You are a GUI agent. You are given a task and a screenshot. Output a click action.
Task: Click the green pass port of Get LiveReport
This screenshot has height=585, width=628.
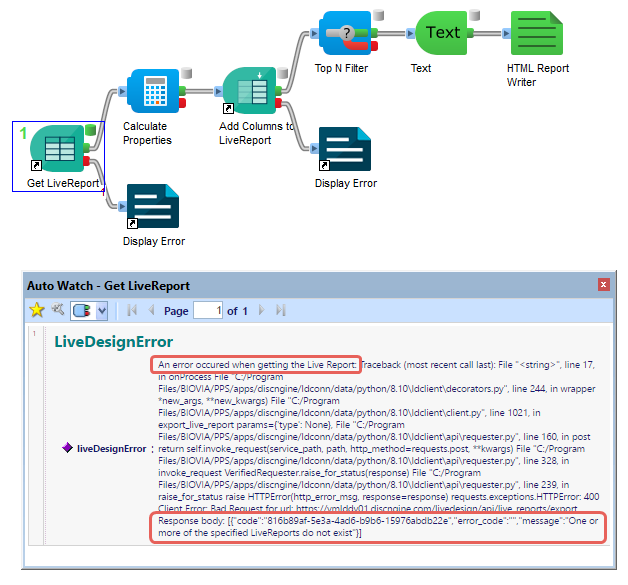tap(87, 148)
